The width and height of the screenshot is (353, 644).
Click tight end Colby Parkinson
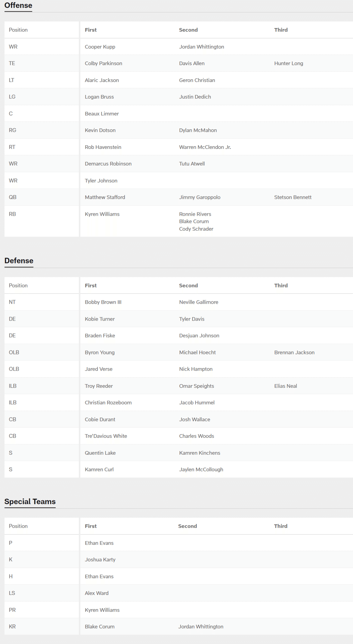pyautogui.click(x=103, y=63)
